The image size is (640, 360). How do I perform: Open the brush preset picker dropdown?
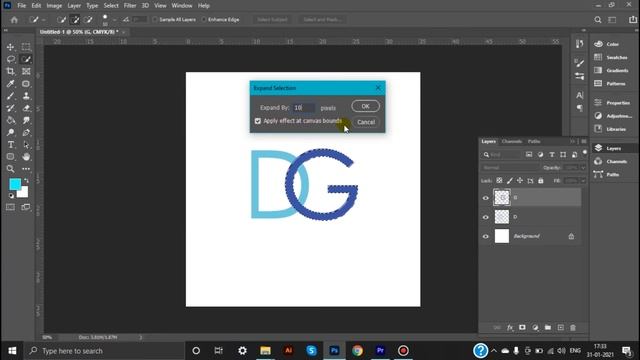(114, 20)
